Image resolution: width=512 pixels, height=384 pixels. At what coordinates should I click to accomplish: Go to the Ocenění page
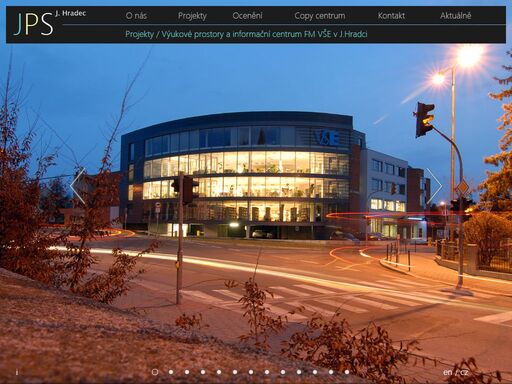[247, 16]
